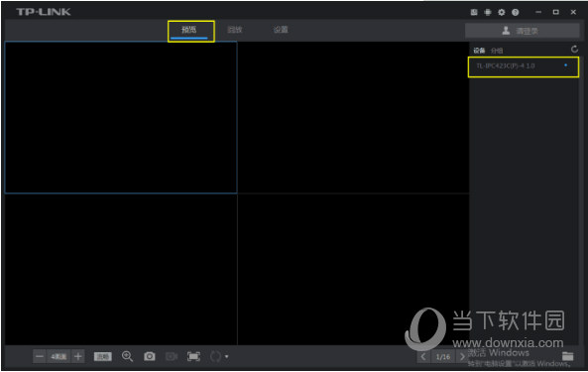The image size is (588, 372).
Task: Increase screen count with plus button
Action: (78, 356)
